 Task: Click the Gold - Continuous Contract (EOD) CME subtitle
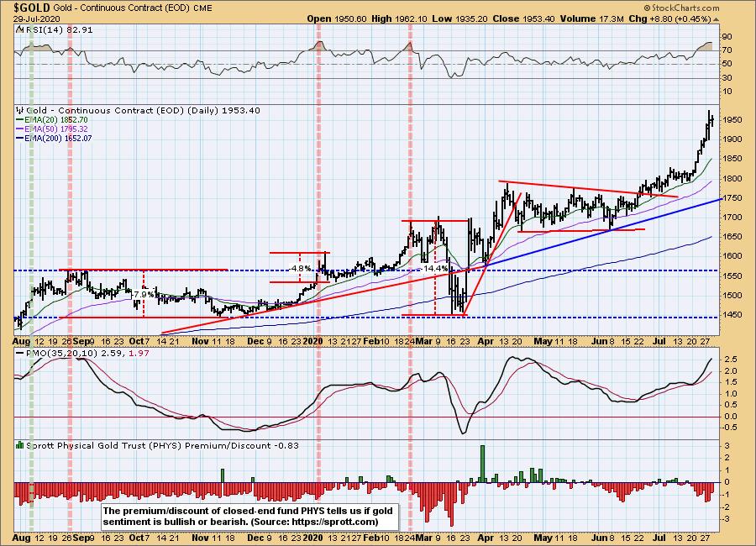(x=133, y=8)
